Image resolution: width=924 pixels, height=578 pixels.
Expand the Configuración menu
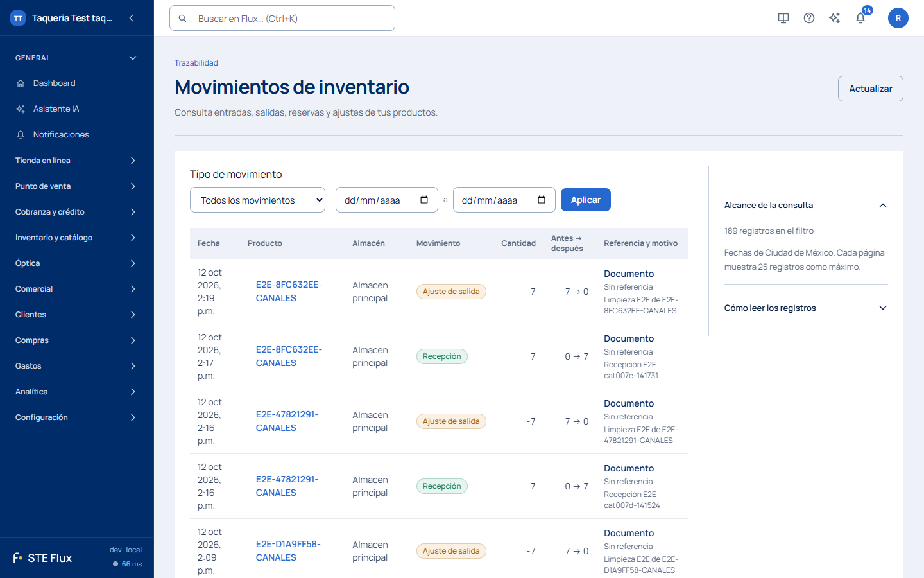[77, 417]
